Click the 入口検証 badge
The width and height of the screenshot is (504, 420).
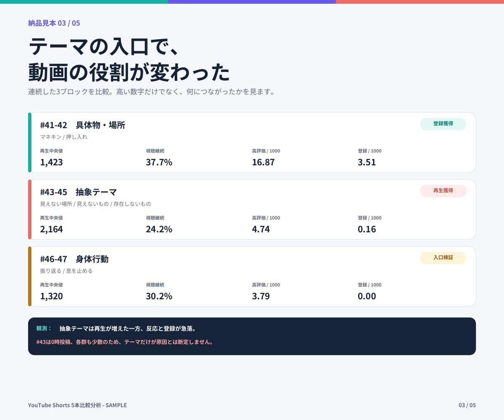(443, 258)
